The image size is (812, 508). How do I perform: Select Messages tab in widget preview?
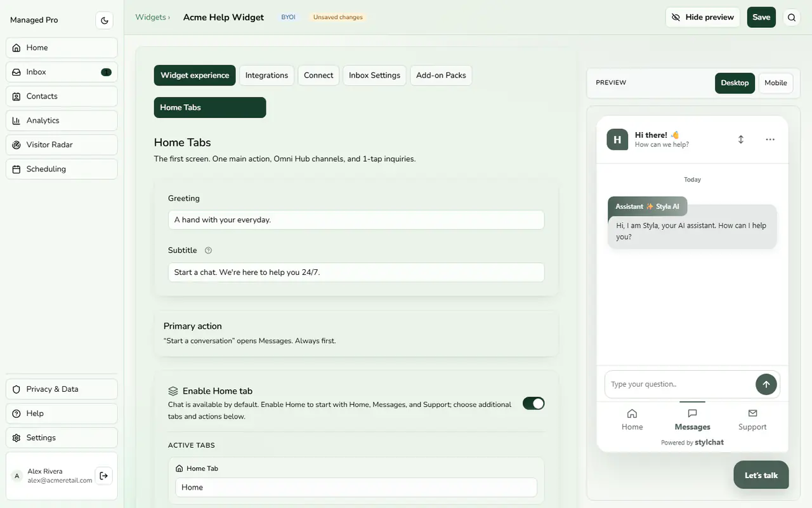pos(692,420)
